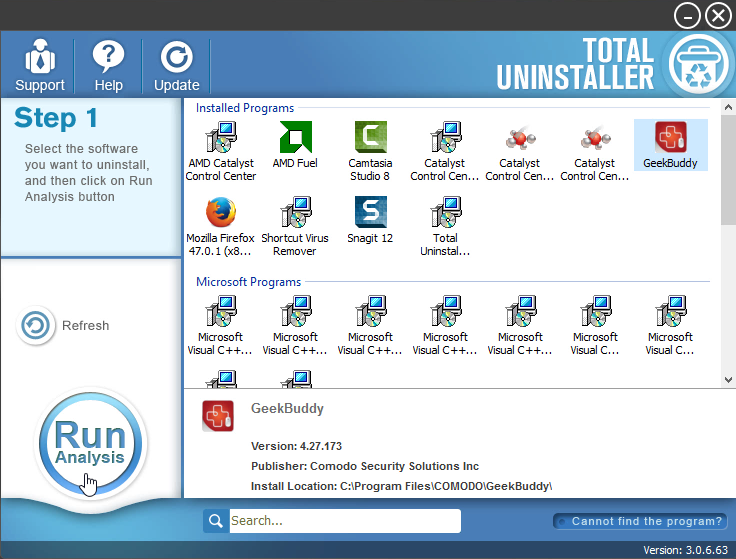This screenshot has width=736, height=559.
Task: Click the Microsoft Programs section header
Action: click(x=248, y=282)
